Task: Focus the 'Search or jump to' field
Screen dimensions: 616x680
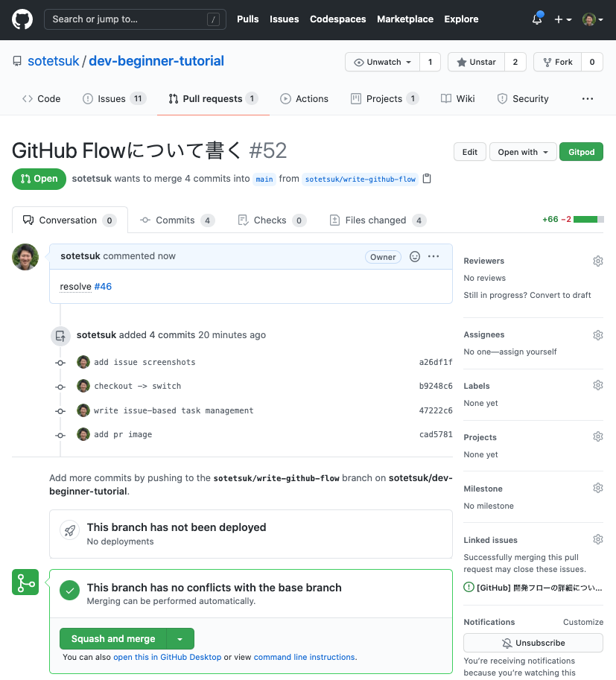Action: point(135,19)
